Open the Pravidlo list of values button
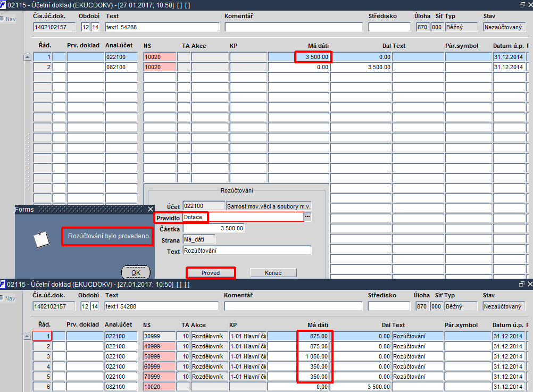533x392 pixels. pos(307,216)
